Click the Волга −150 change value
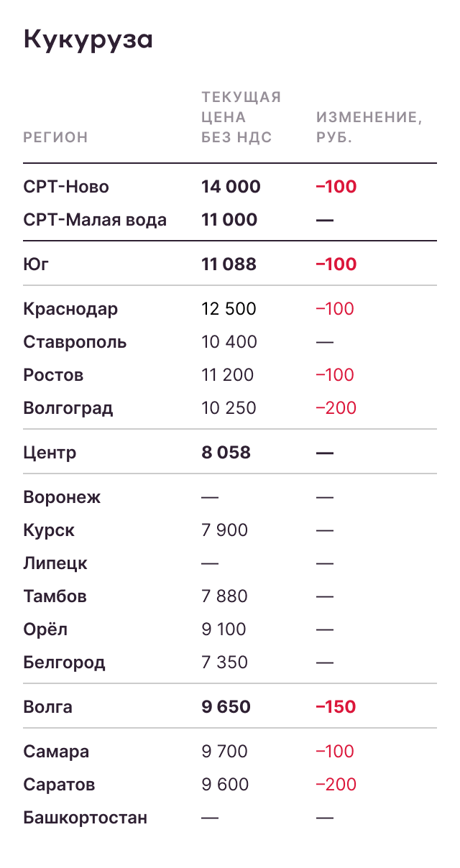460x868 pixels. tap(336, 707)
